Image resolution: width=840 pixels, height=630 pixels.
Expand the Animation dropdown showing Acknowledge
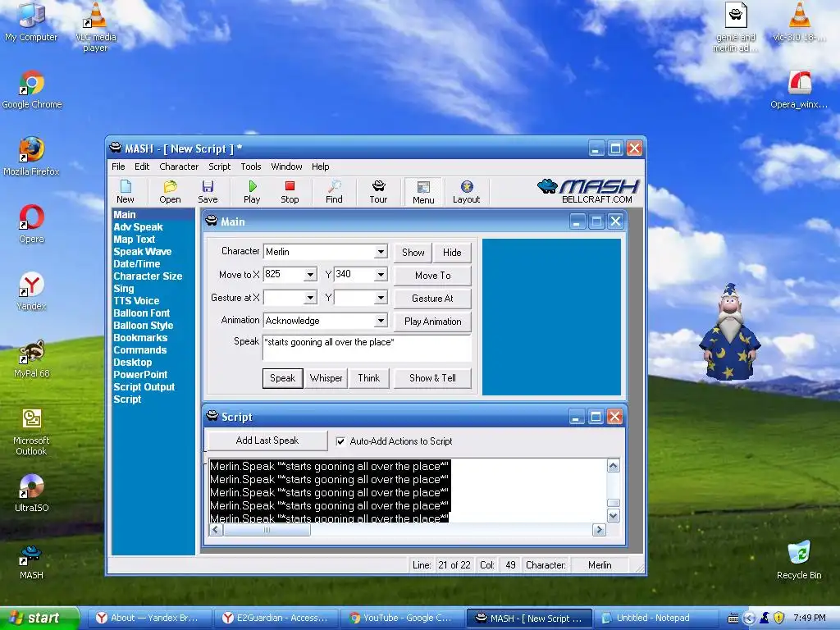click(381, 321)
